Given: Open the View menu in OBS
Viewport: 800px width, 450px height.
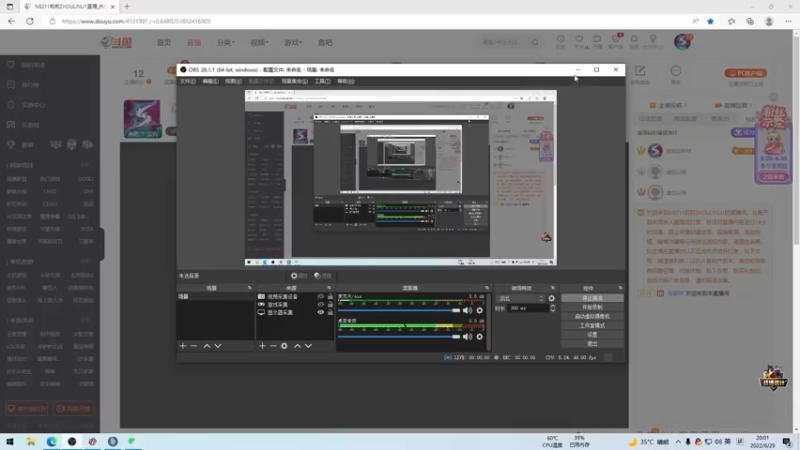Looking at the screenshot, I should [x=233, y=81].
